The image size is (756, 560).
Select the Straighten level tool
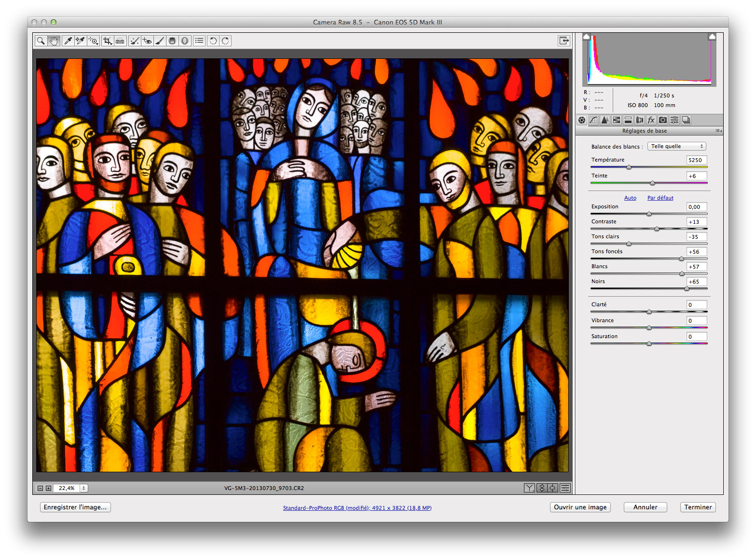(120, 41)
